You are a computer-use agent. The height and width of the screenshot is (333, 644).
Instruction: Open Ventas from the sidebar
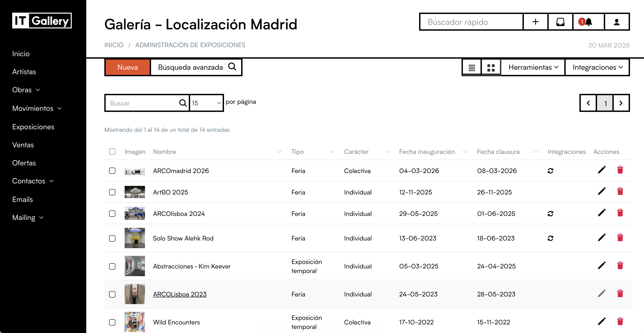click(23, 145)
